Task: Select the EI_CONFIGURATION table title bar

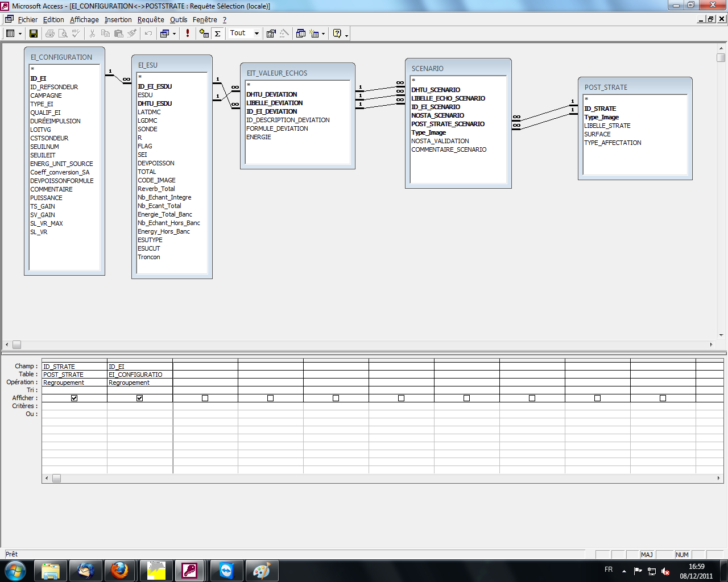Action: (x=64, y=57)
